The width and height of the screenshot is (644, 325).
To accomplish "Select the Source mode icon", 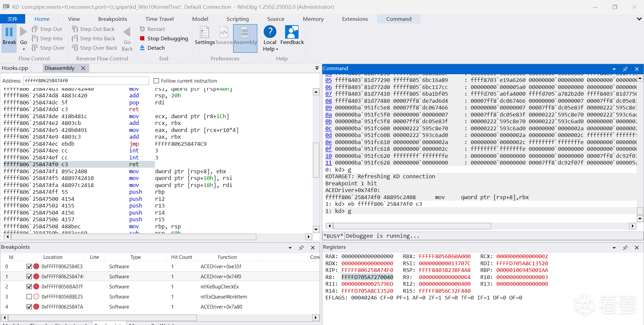I will tap(224, 33).
